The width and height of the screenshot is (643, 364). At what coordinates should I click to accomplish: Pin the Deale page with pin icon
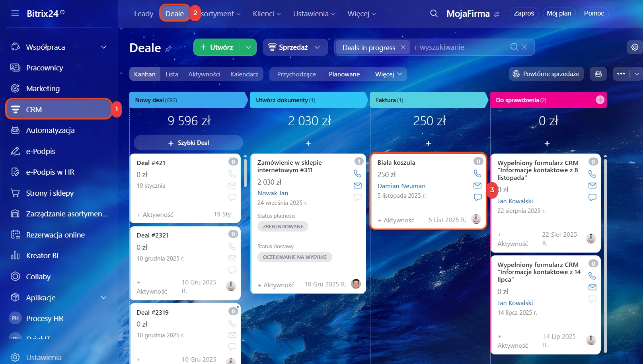[x=169, y=49]
